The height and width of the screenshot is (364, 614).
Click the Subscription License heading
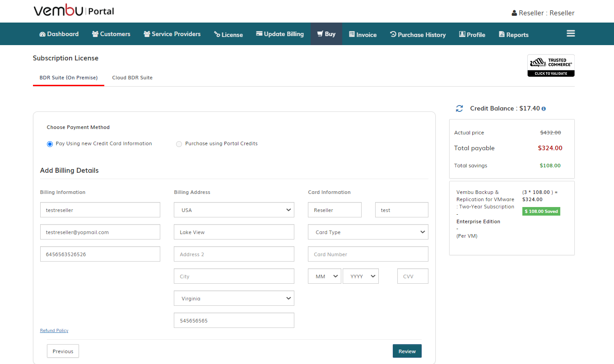point(65,58)
